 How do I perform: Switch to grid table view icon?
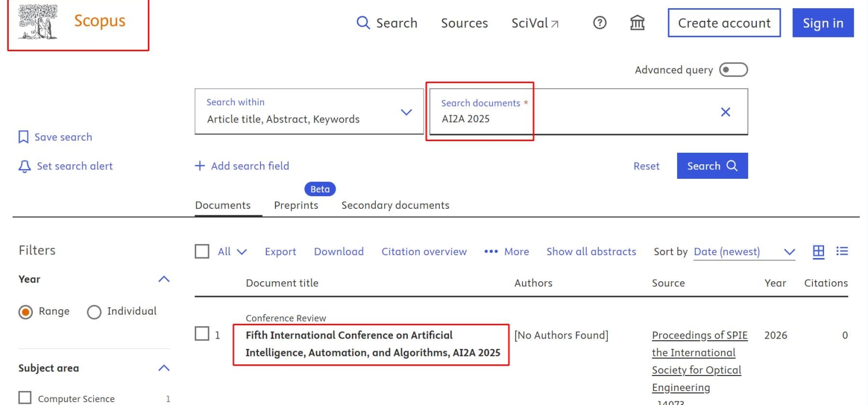(x=818, y=251)
